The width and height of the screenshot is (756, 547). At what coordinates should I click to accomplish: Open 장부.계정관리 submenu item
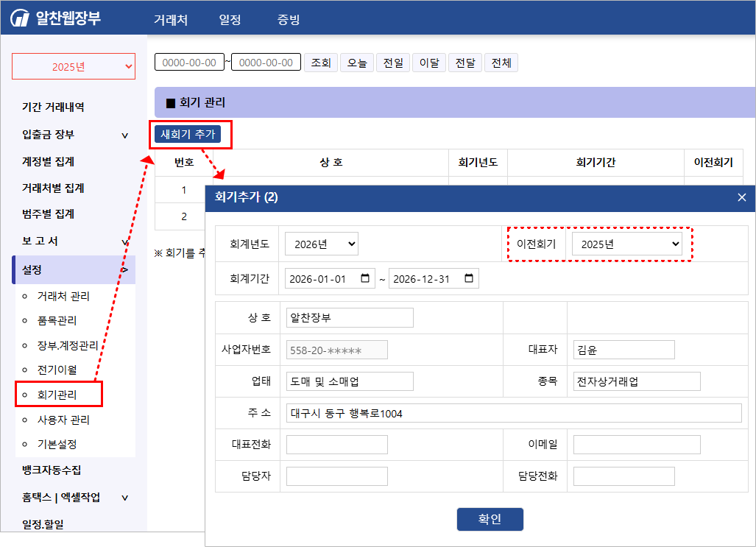pyautogui.click(x=68, y=345)
